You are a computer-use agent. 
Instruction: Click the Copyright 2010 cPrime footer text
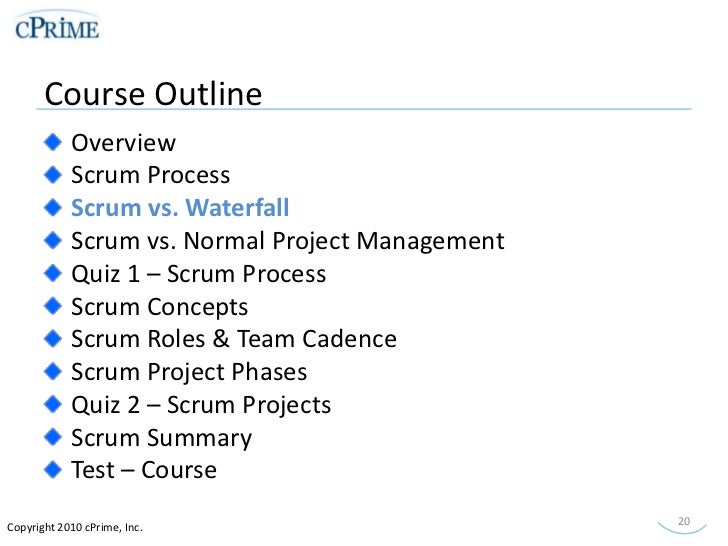[x=75, y=528]
